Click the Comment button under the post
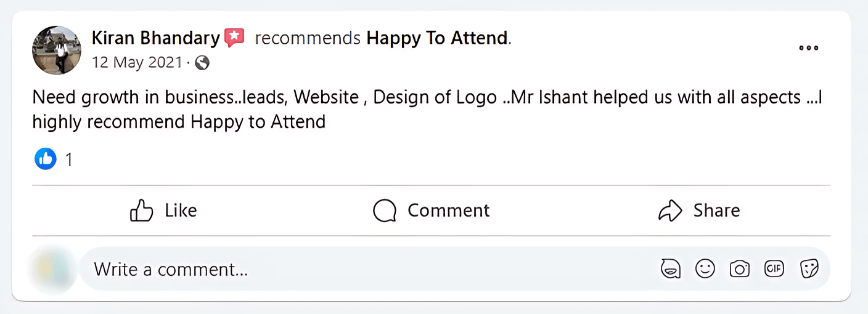 pyautogui.click(x=431, y=211)
